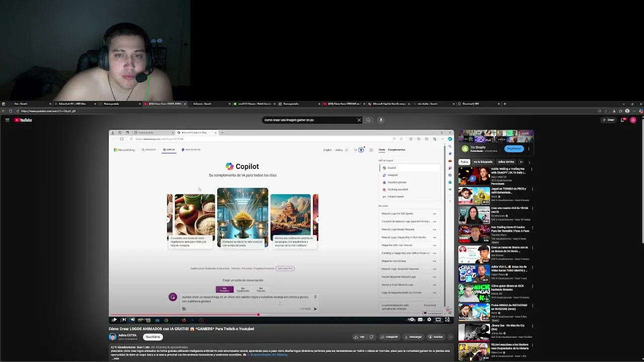Open the Crear upload button

[x=609, y=120]
